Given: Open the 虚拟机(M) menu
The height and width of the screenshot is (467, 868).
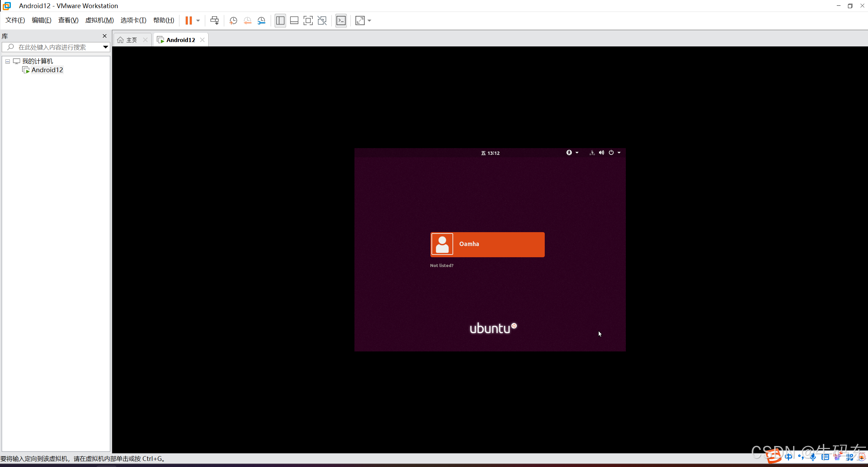Looking at the screenshot, I should 99,20.
